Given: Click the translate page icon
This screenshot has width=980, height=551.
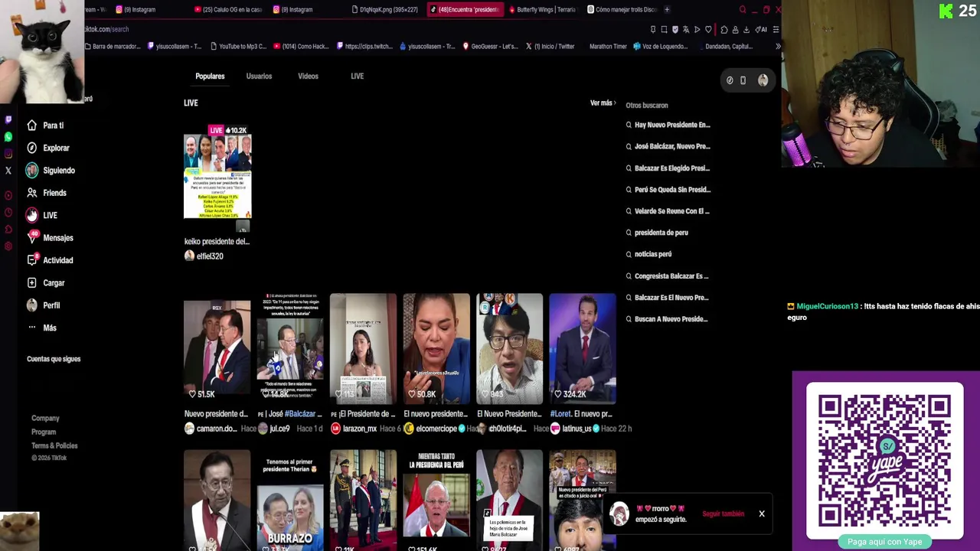Looking at the screenshot, I should point(686,29).
